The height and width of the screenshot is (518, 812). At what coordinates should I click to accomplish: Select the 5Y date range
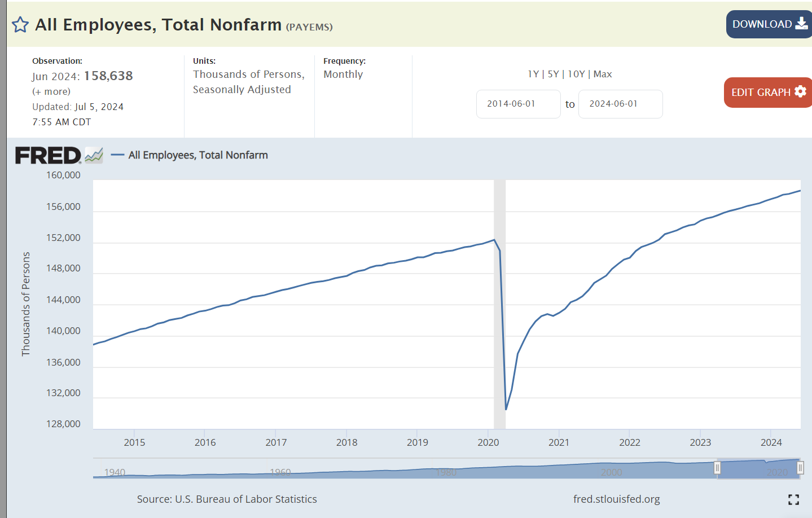click(x=553, y=74)
